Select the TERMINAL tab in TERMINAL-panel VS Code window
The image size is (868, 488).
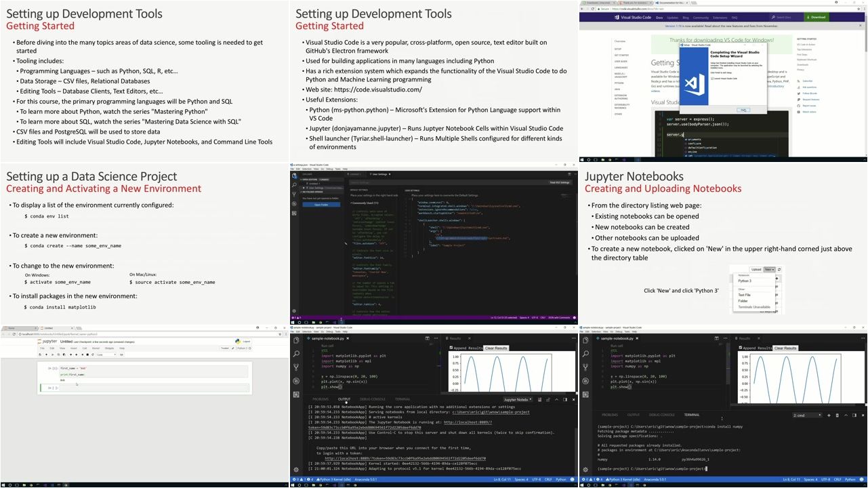pyautogui.click(x=692, y=415)
